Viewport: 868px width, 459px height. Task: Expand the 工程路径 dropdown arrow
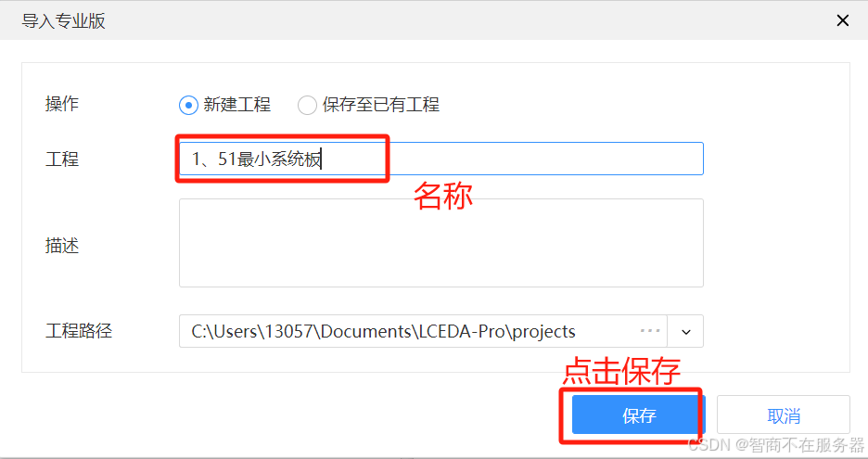tap(686, 332)
